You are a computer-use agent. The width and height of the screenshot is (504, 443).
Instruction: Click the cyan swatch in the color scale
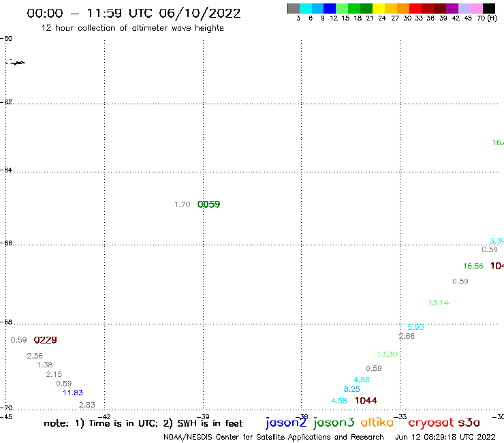306,9
